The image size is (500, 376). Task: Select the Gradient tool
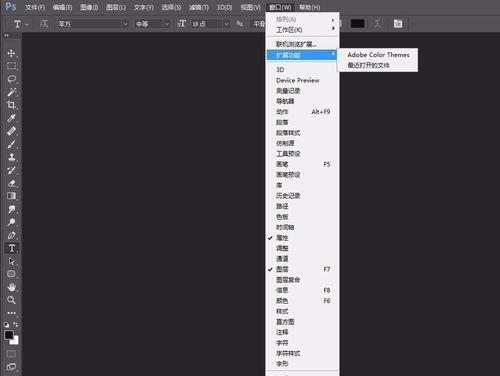(x=11, y=196)
